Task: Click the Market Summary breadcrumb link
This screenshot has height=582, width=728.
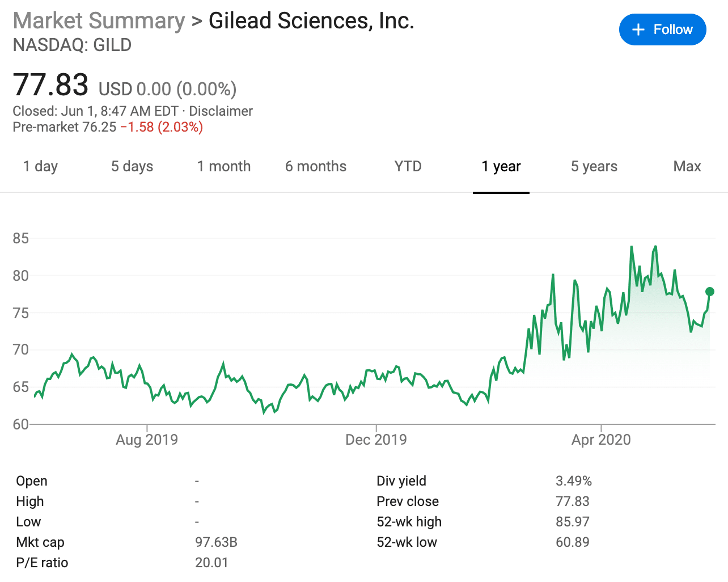Action: coord(98,20)
